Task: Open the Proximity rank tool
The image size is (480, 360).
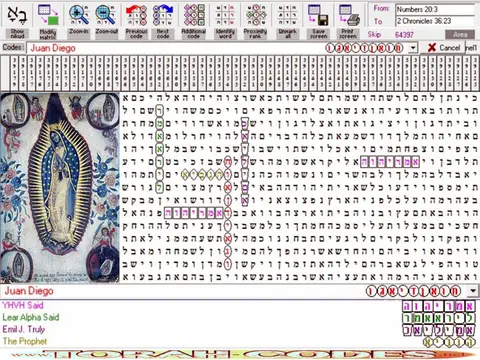Action: (255, 21)
